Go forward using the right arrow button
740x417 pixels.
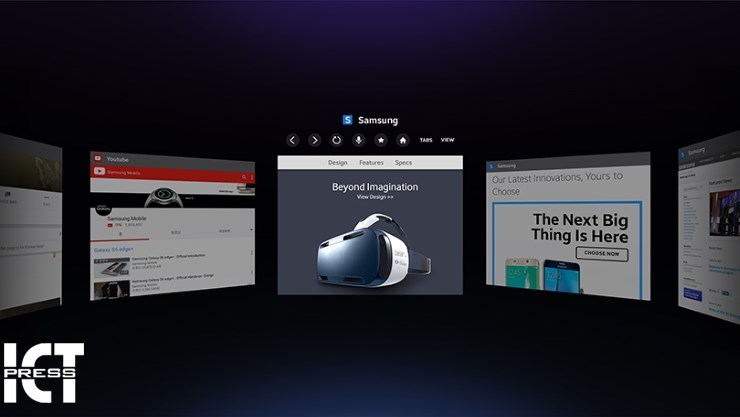[314, 140]
